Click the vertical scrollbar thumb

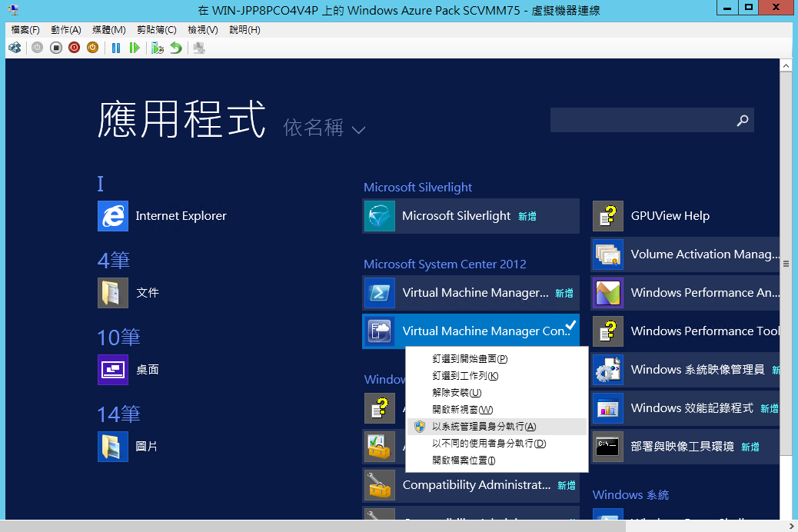pyautogui.click(x=786, y=264)
